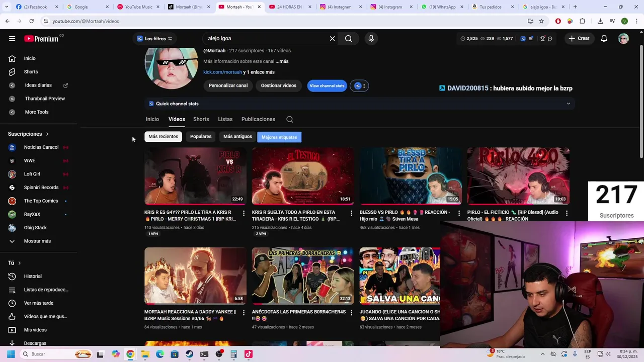Select the Populares filter chip
Image resolution: width=644 pixels, height=362 pixels.
[201, 137]
